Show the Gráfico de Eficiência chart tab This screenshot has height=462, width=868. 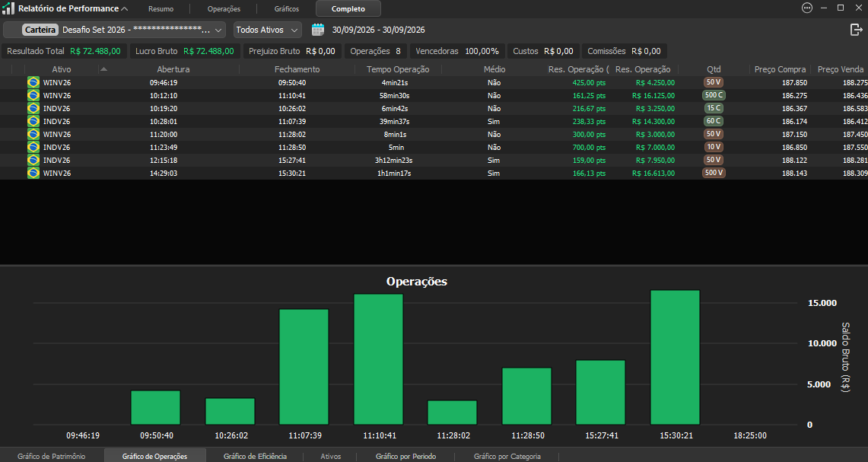click(x=255, y=456)
